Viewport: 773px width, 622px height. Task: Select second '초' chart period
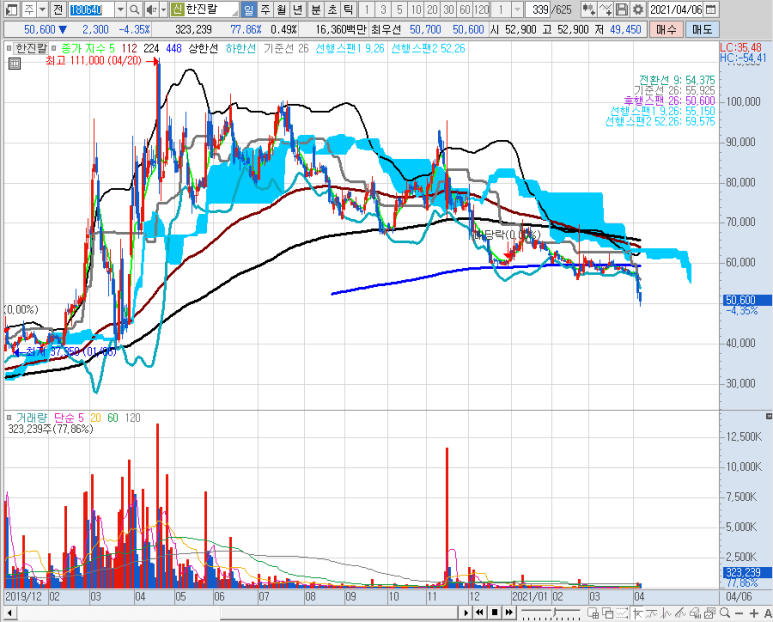(332, 9)
